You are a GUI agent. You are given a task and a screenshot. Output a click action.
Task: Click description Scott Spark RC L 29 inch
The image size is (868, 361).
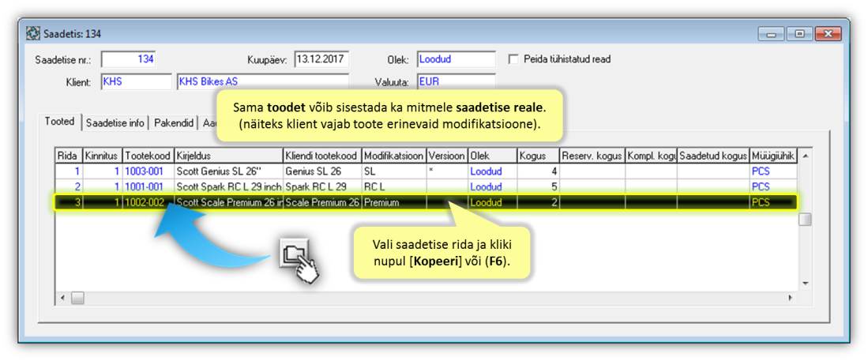click(228, 187)
